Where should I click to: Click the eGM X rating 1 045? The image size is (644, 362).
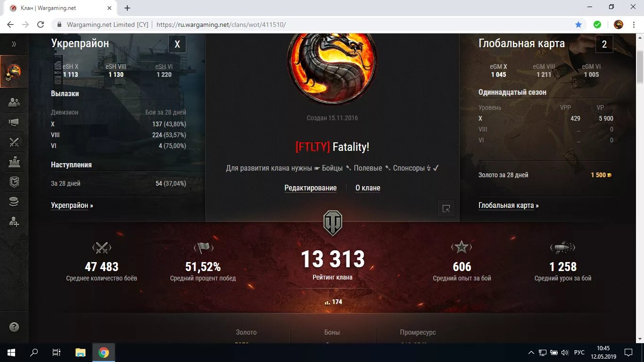tap(498, 74)
